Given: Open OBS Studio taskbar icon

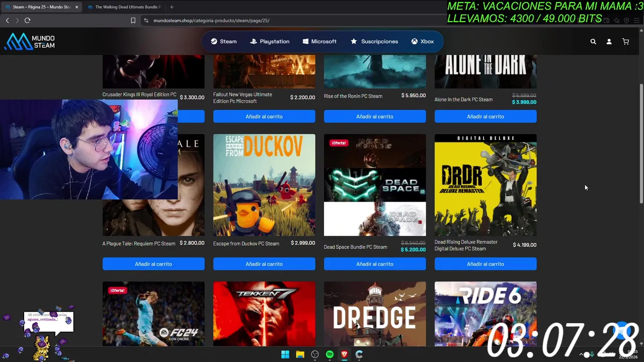Looking at the screenshot, I should (315, 354).
